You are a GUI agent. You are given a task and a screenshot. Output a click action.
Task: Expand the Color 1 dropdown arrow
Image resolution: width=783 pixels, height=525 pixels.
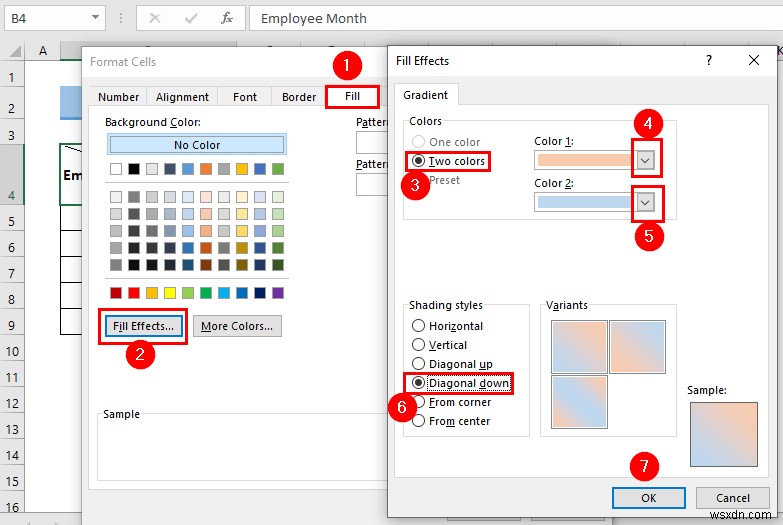coord(645,160)
